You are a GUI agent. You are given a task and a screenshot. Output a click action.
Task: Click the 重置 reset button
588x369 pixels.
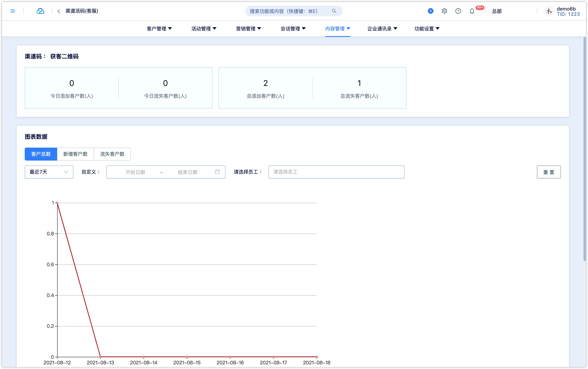click(x=549, y=172)
